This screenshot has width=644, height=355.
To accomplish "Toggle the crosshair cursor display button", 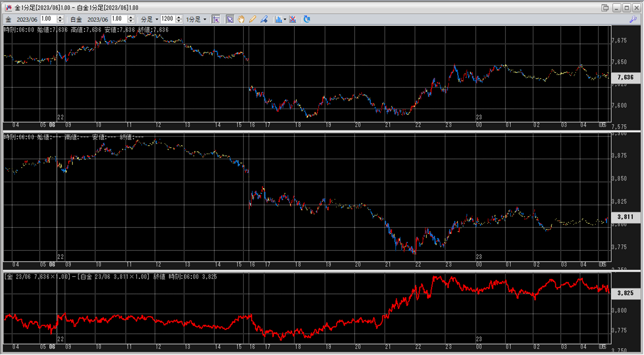I will click(x=216, y=19).
